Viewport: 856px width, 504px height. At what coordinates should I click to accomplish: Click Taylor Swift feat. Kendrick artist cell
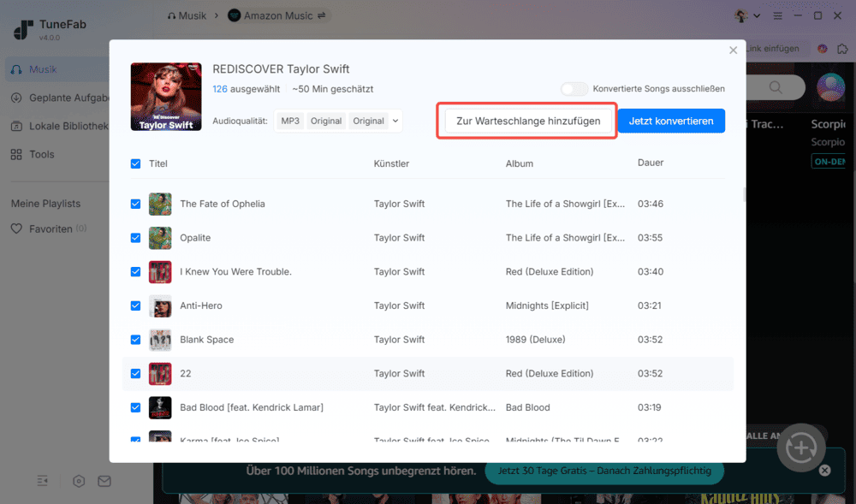click(435, 407)
